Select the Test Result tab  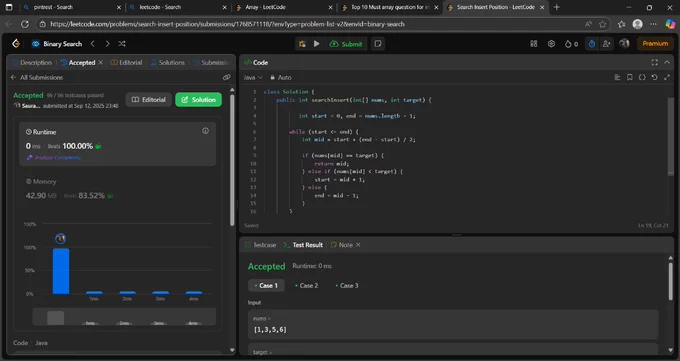[303, 245]
